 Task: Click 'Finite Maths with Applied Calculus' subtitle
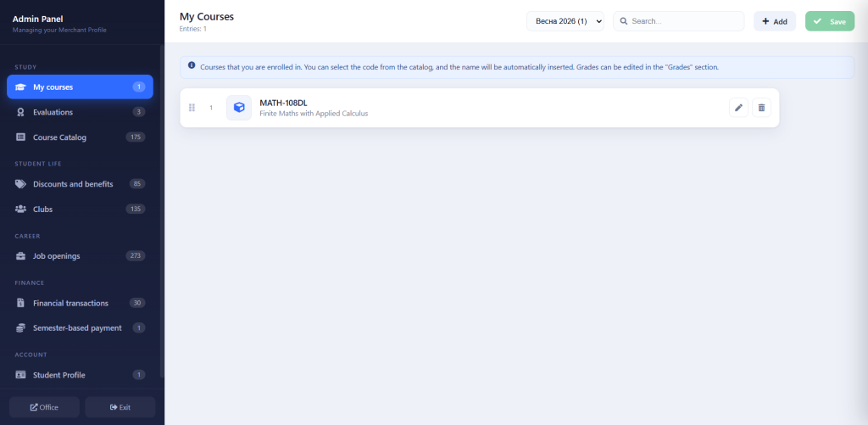click(x=314, y=114)
